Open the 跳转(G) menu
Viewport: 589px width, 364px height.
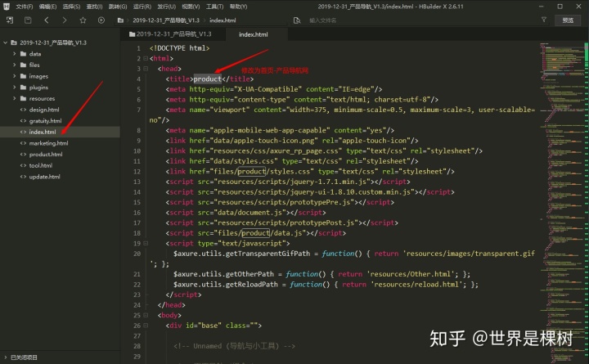(118, 7)
